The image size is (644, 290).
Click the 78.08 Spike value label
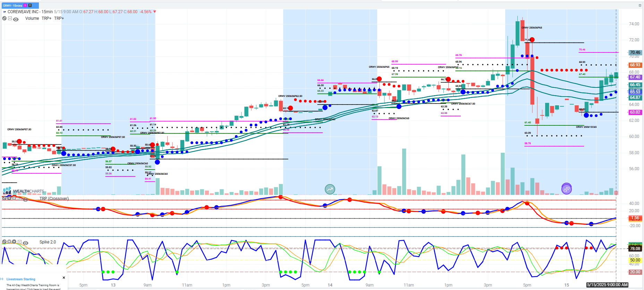pos(635,249)
